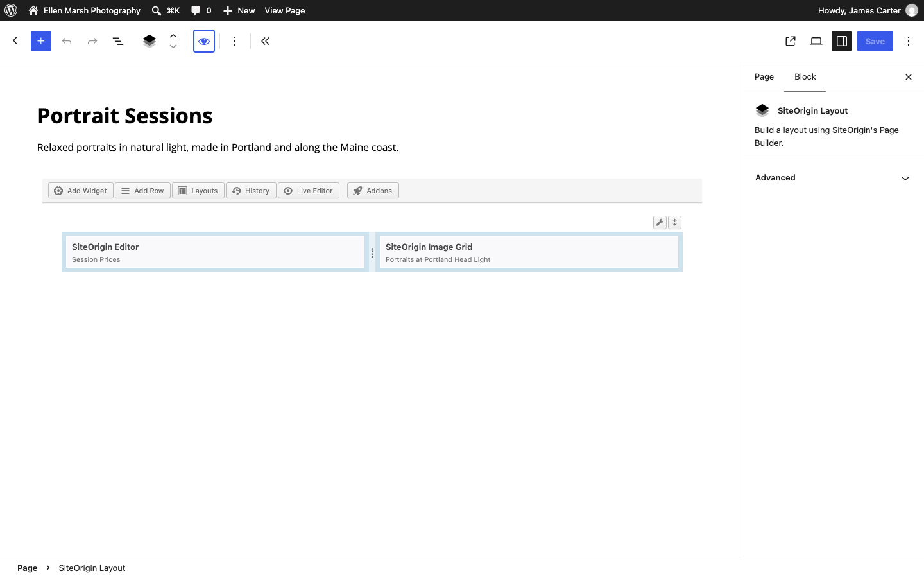Open the WordPress logo menu

click(x=11, y=10)
